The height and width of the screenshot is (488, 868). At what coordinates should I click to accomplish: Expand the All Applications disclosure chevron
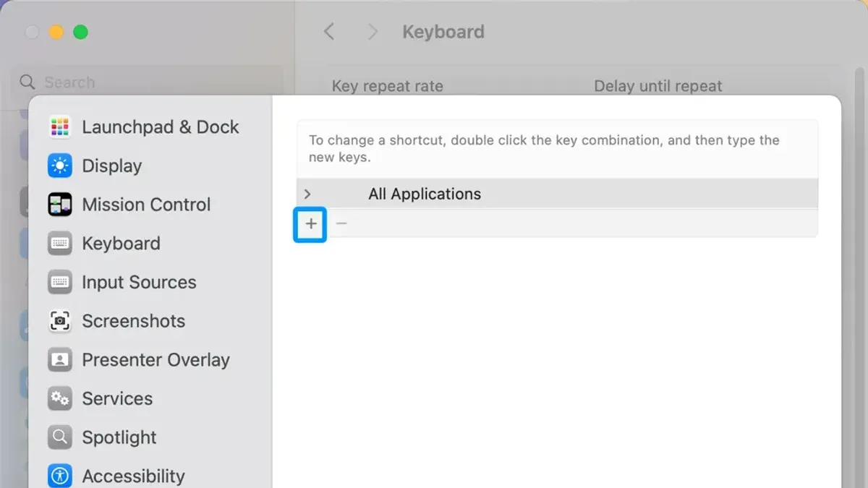pyautogui.click(x=307, y=194)
